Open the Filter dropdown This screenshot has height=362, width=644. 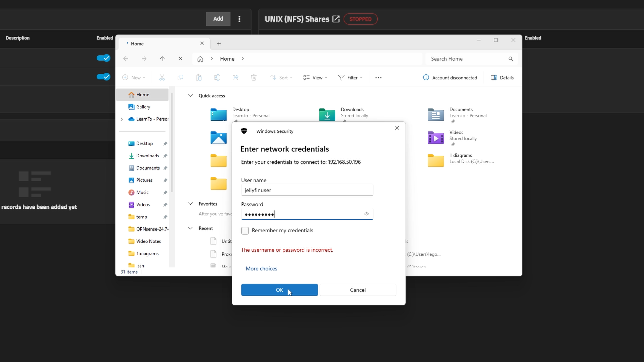(350, 78)
